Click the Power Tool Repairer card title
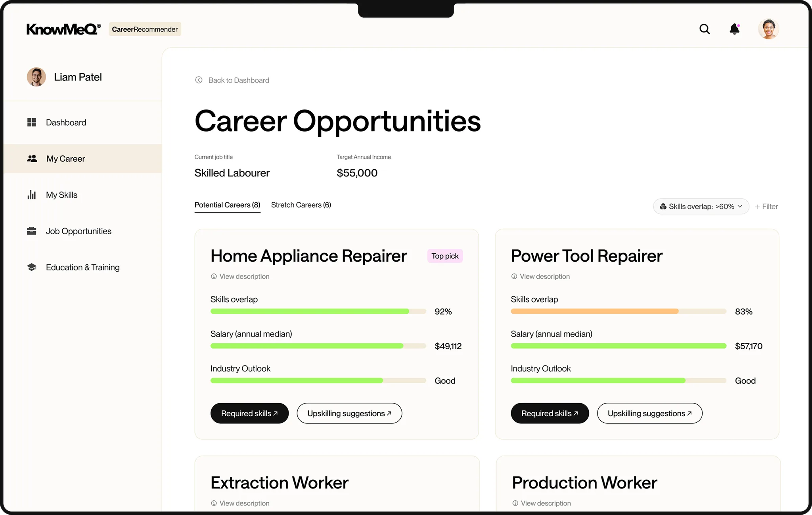 [x=586, y=256]
